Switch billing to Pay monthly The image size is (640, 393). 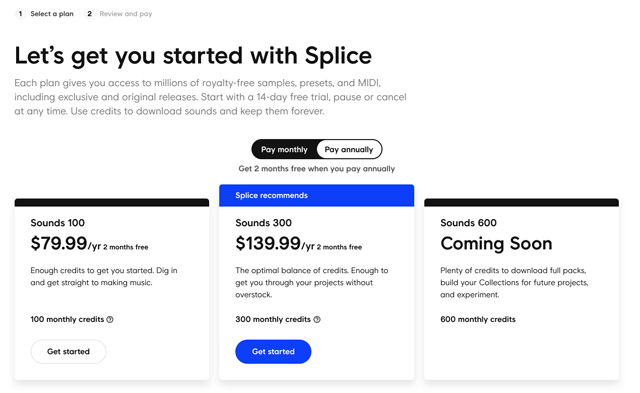pyautogui.click(x=284, y=149)
